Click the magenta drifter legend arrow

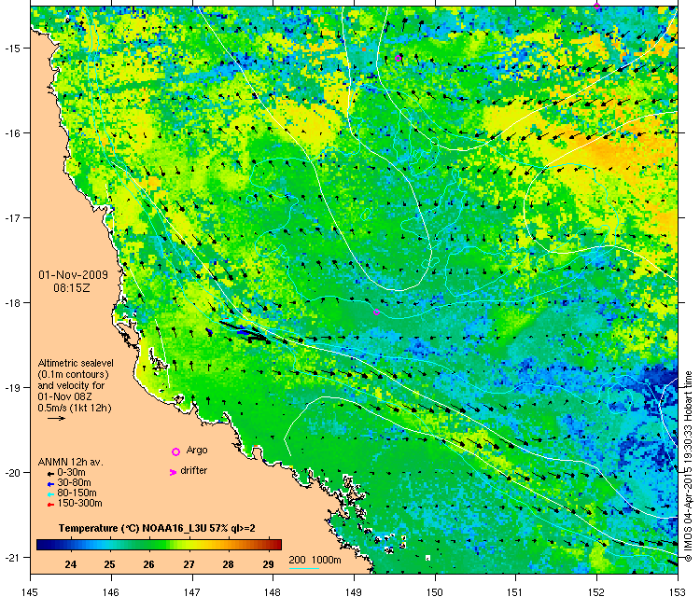coord(173,472)
